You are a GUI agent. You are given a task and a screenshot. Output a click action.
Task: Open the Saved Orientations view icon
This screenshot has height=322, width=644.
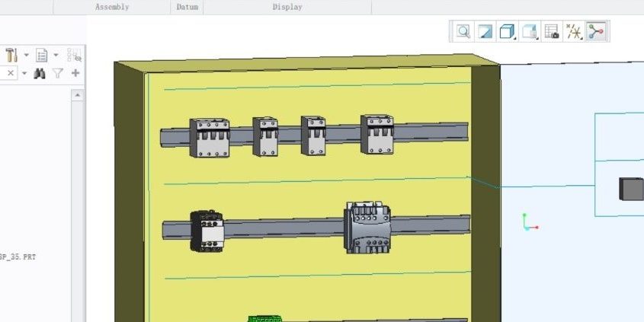coord(530,31)
